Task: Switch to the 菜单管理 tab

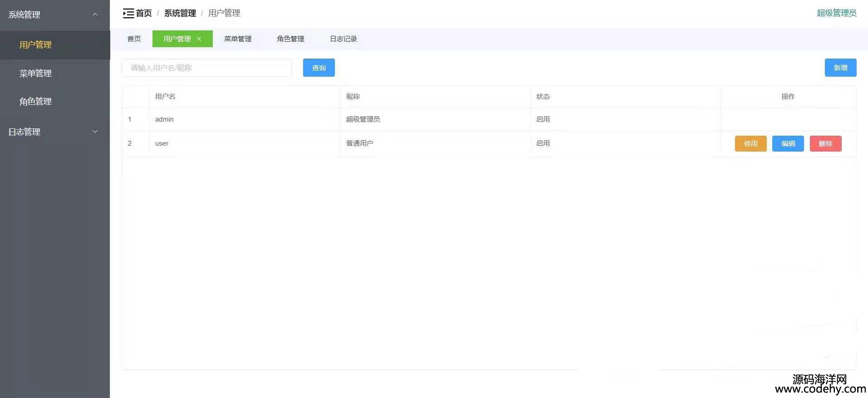Action: point(237,39)
